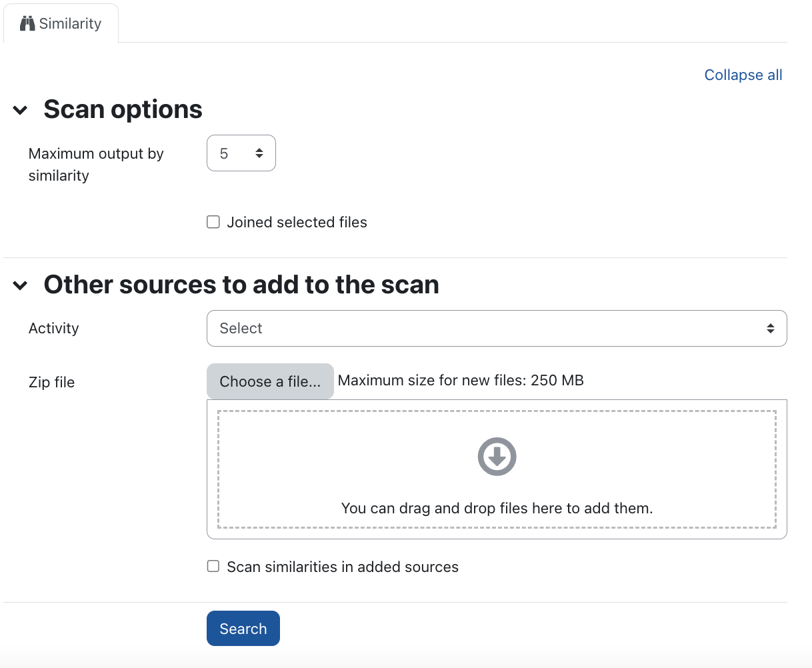The width and height of the screenshot is (812, 668).
Task: Collapse the Other sources section chevron
Action: (21, 285)
